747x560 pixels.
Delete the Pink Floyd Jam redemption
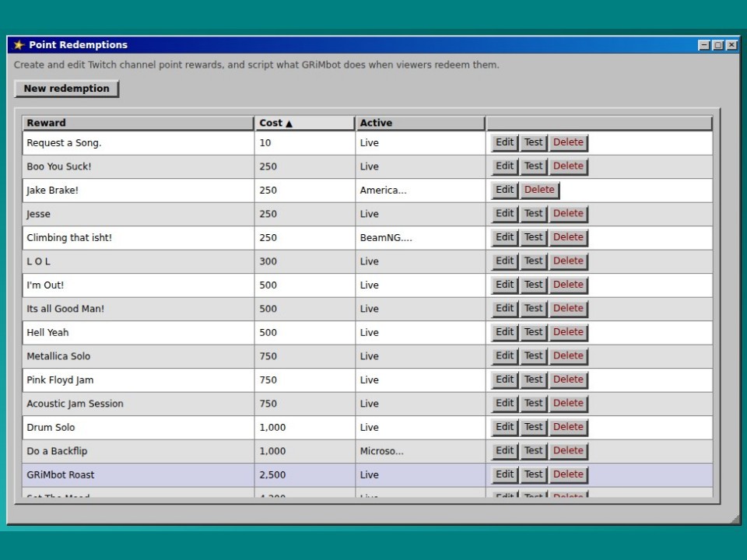click(568, 380)
